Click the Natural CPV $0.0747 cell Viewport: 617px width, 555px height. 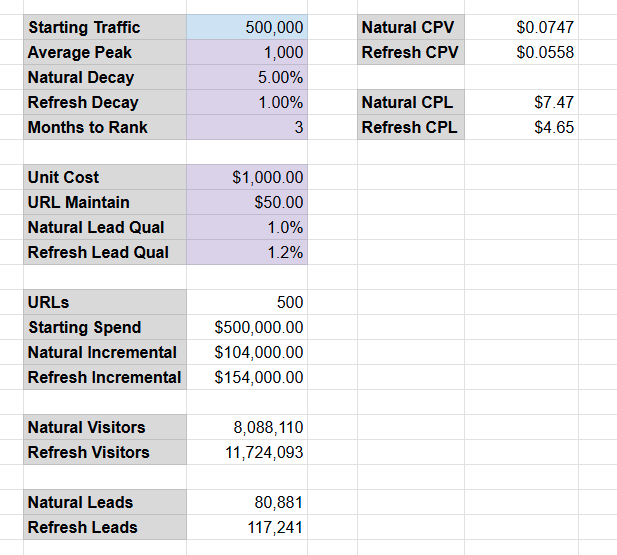coord(522,28)
